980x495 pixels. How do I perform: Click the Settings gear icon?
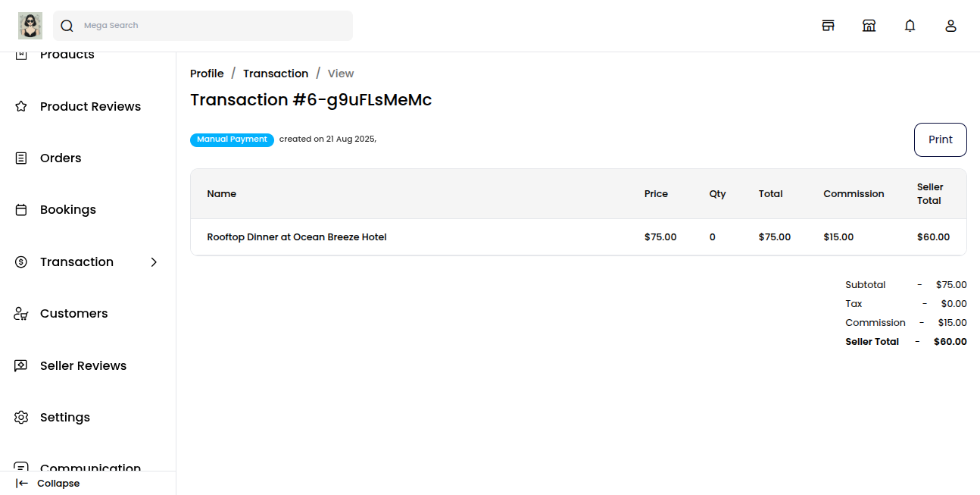coord(21,418)
